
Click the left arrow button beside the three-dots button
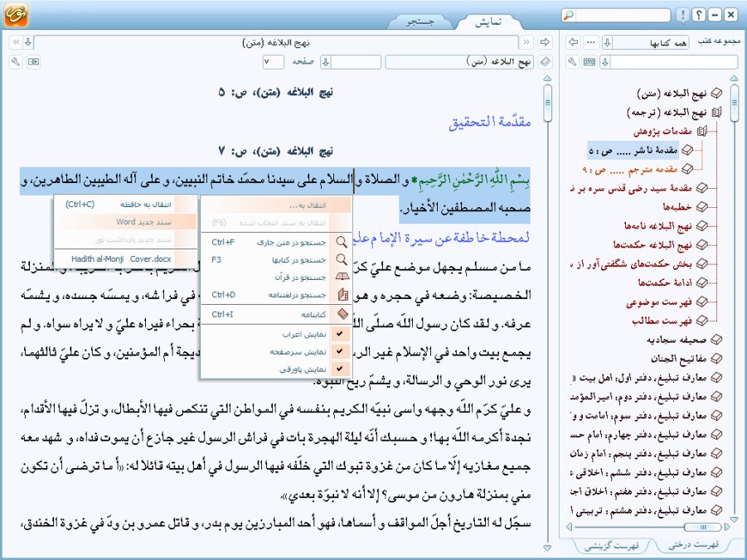[x=574, y=42]
